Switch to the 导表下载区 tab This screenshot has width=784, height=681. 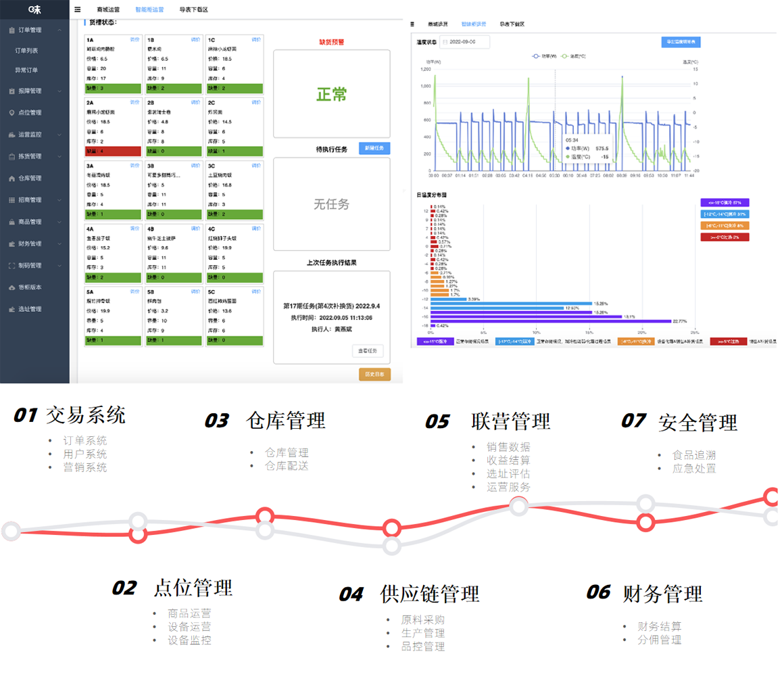[x=194, y=9]
